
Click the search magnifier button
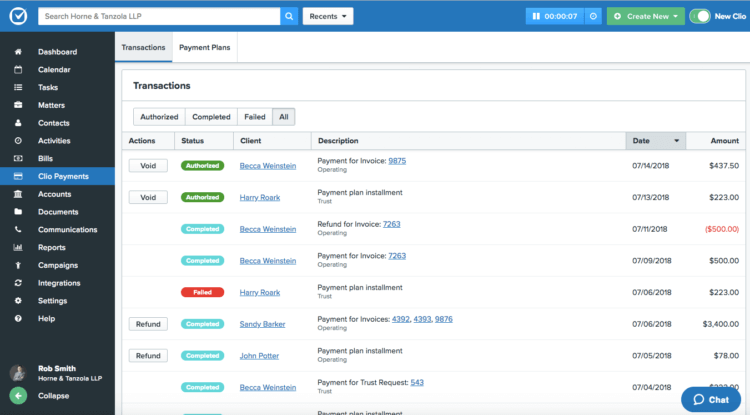coord(289,16)
